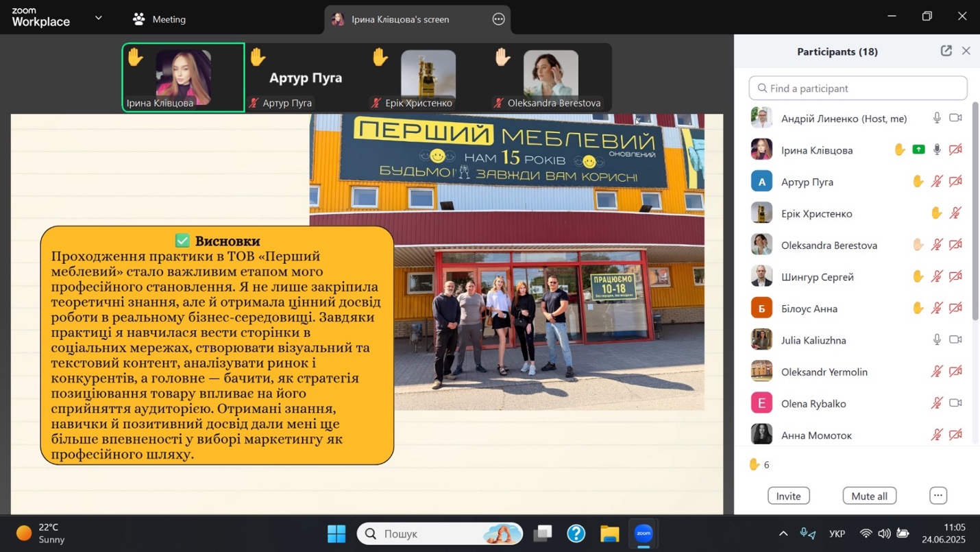Image resolution: width=980 pixels, height=552 pixels.
Task: Click Білоус Анна's camera-off icon
Action: tap(956, 309)
